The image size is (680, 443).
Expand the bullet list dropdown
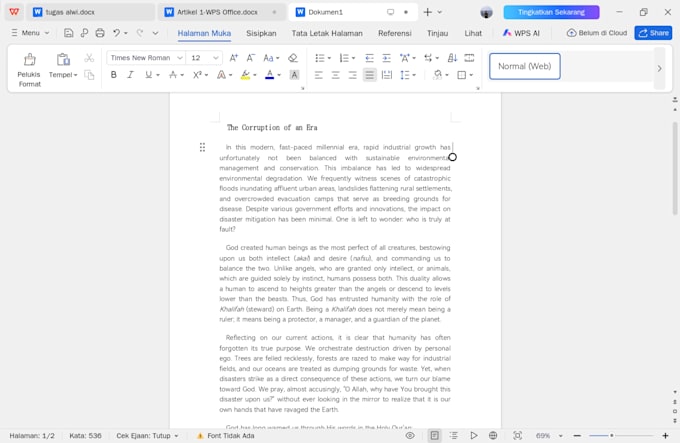(x=329, y=58)
